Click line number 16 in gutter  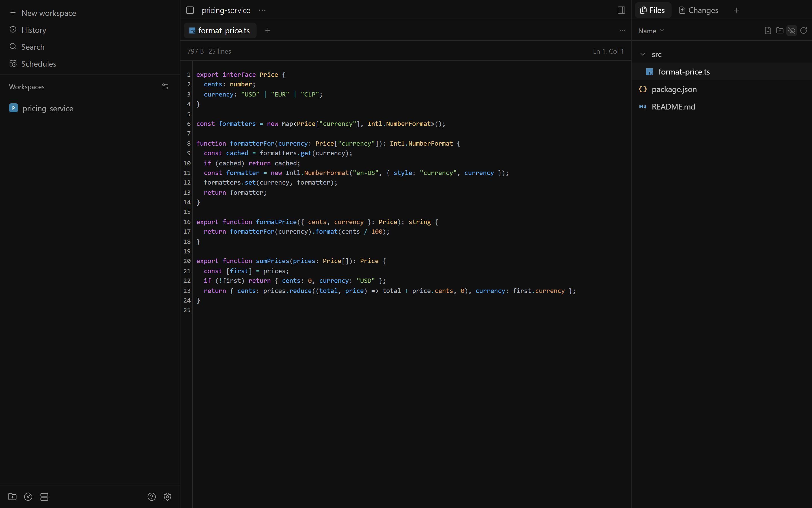[x=187, y=222]
